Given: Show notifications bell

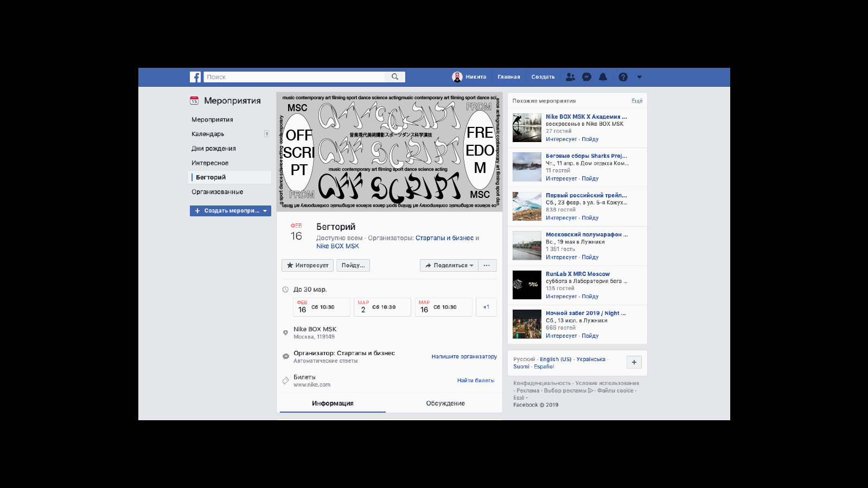Looking at the screenshot, I should pos(603,77).
